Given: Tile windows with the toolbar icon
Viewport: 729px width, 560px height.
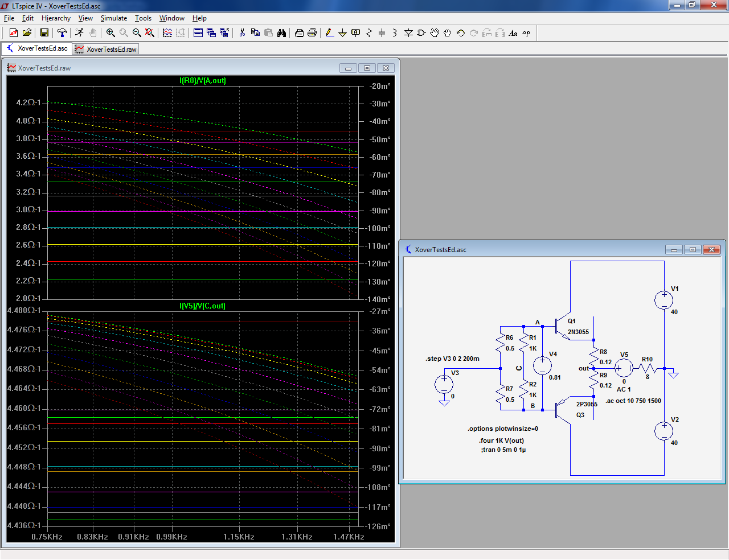Looking at the screenshot, I should click(x=198, y=33).
